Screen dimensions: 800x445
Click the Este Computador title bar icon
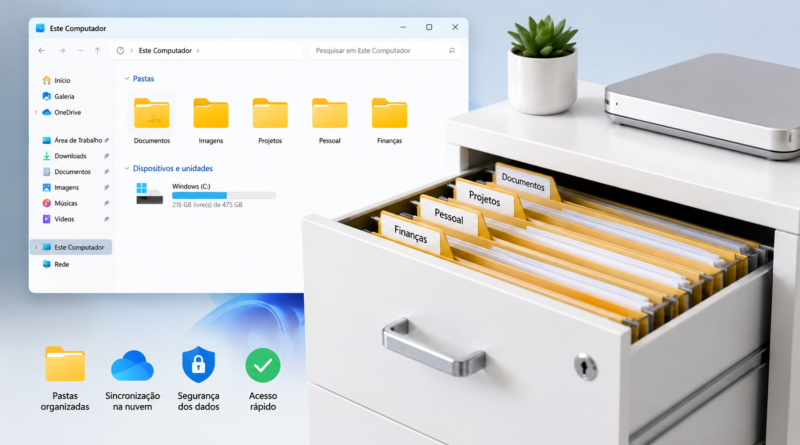click(40, 28)
